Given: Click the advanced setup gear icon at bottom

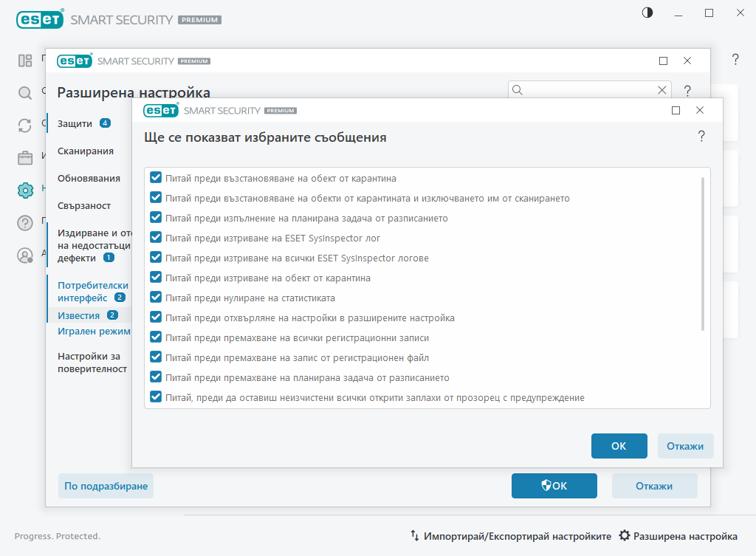Looking at the screenshot, I should pos(625,535).
